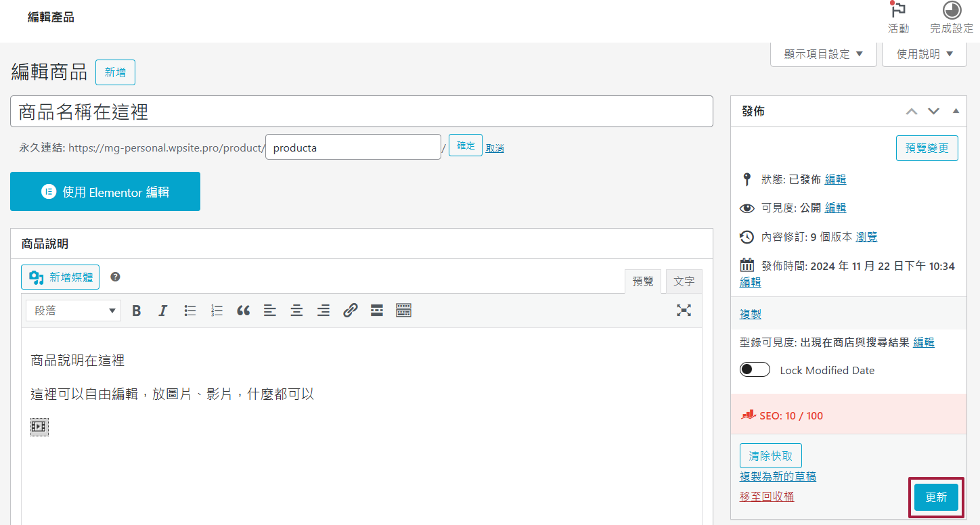Apply blockquote formatting
The height and width of the screenshot is (525, 980).
(244, 311)
